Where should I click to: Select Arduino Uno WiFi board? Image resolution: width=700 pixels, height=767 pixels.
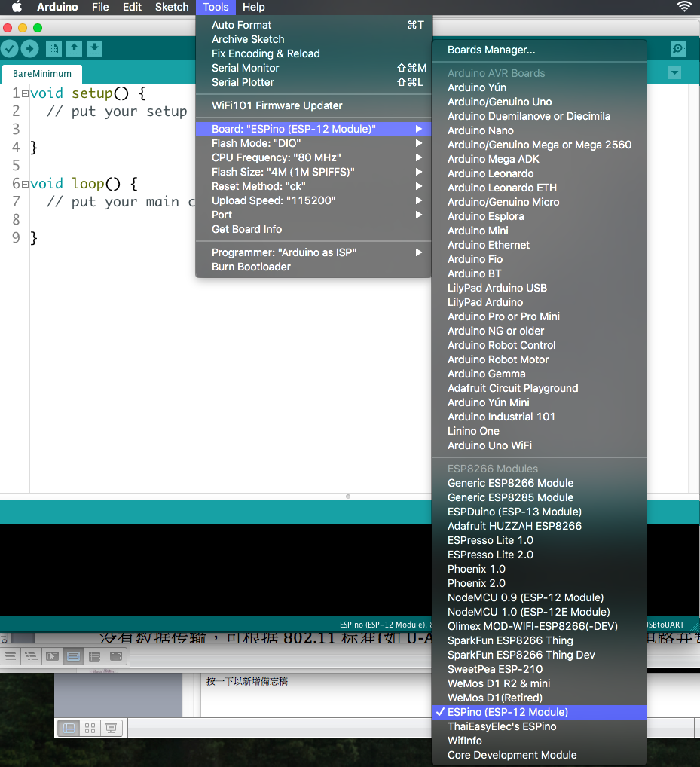pos(539,445)
